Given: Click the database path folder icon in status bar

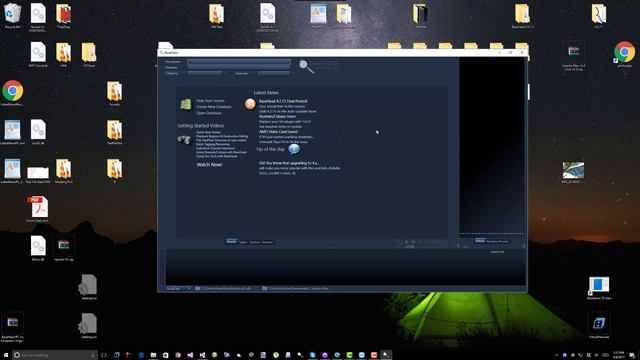Looking at the screenshot, I should coord(198,288).
